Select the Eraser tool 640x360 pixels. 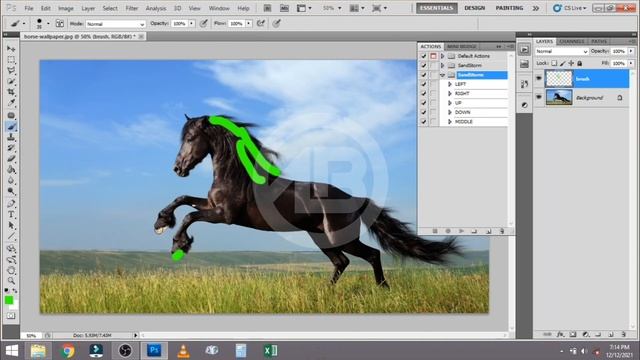tap(11, 159)
